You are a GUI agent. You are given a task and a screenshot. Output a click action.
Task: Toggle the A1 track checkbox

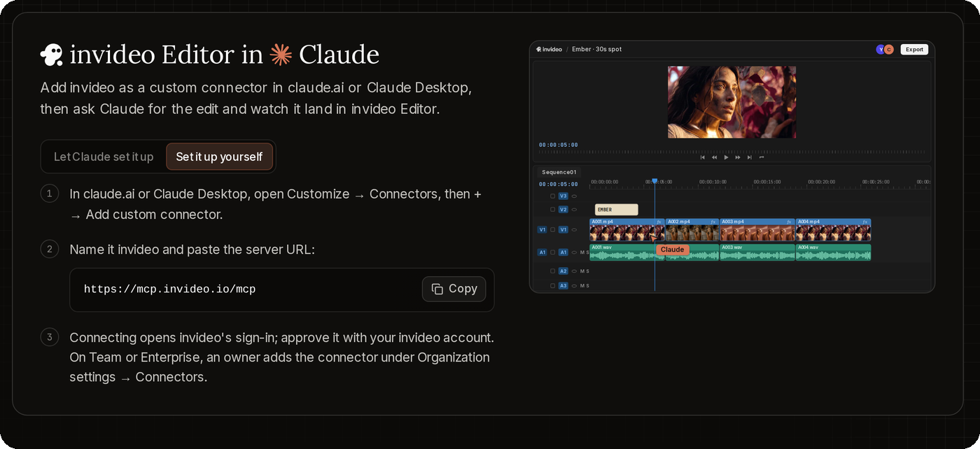tap(552, 252)
